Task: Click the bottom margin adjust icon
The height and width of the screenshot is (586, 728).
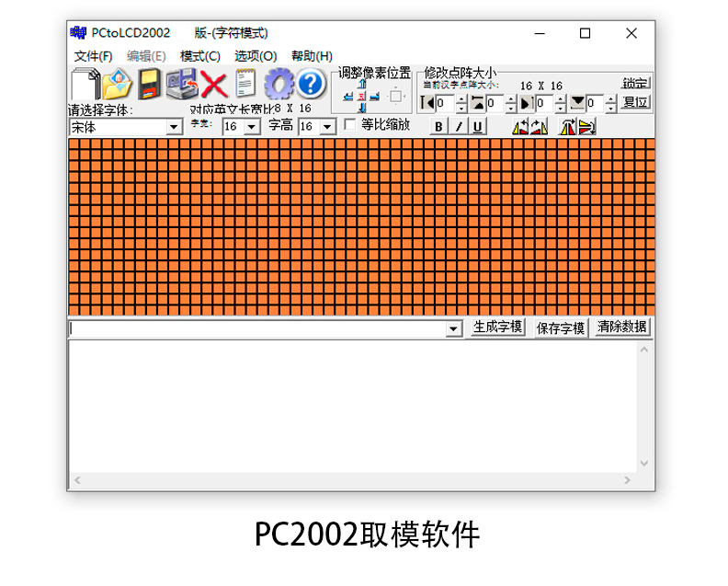Action: point(577,103)
